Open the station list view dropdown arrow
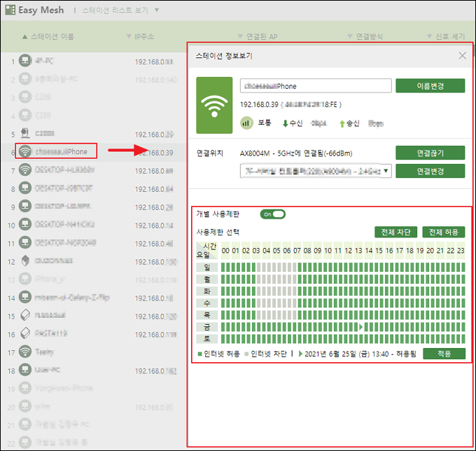The image size is (476, 451). 157,10
